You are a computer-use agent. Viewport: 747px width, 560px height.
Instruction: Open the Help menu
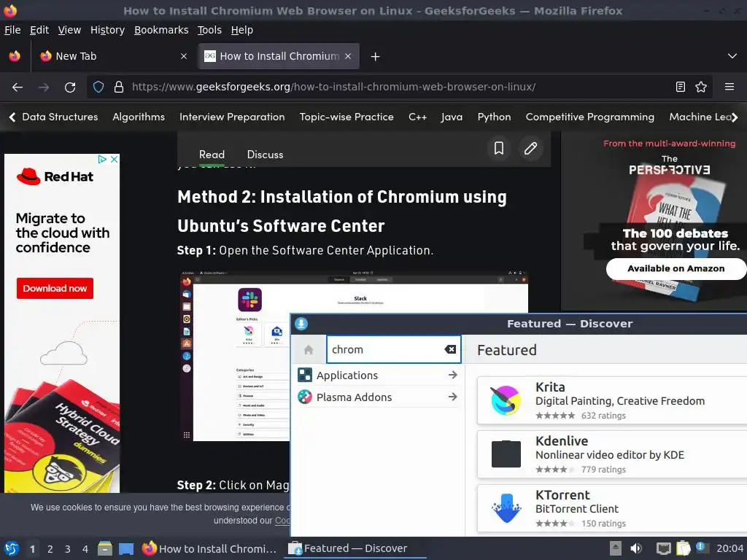click(x=242, y=30)
